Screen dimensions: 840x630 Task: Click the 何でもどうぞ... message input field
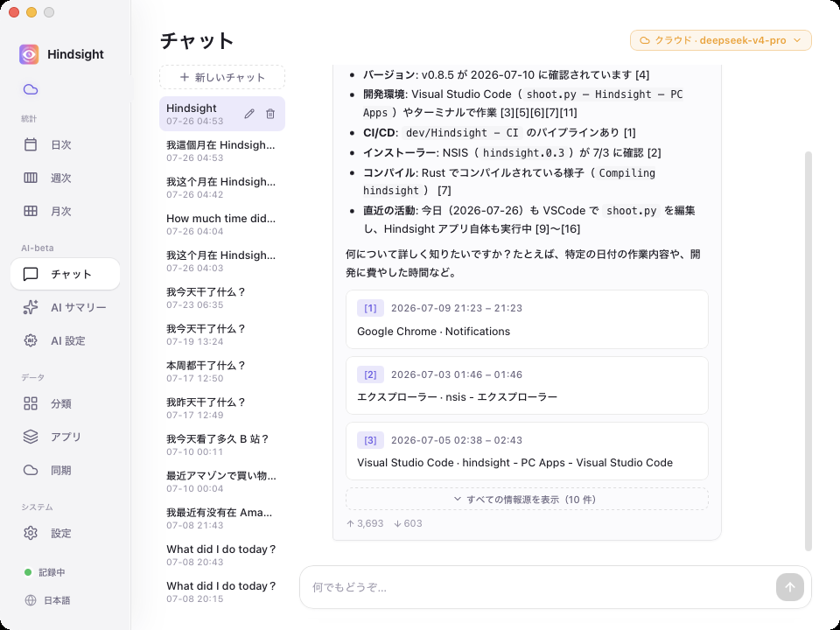tap(541, 587)
